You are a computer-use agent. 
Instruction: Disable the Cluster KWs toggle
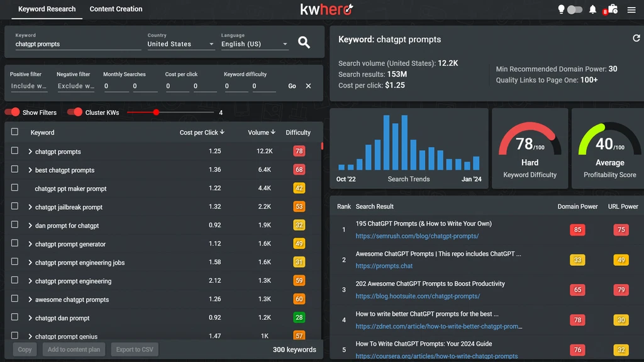coord(75,112)
